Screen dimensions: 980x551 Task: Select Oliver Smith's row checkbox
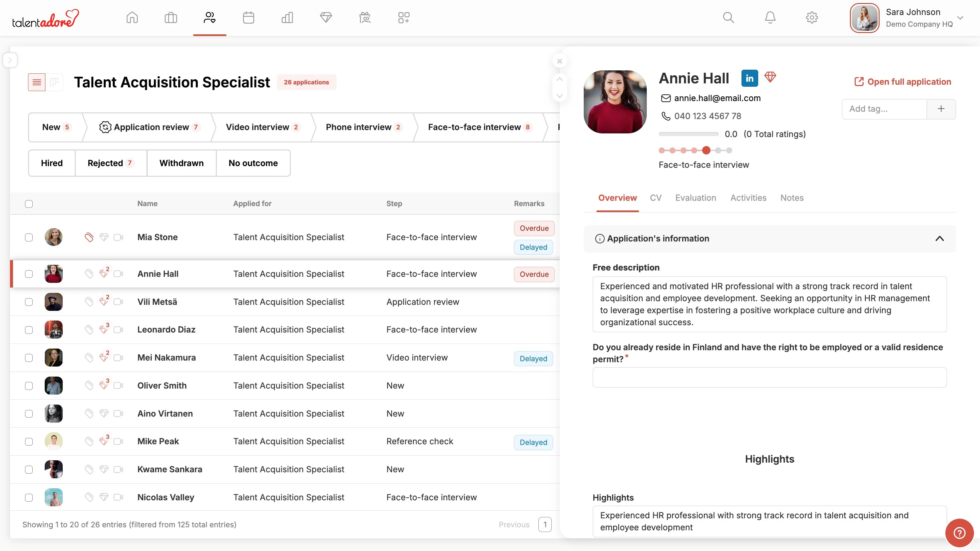(x=29, y=386)
